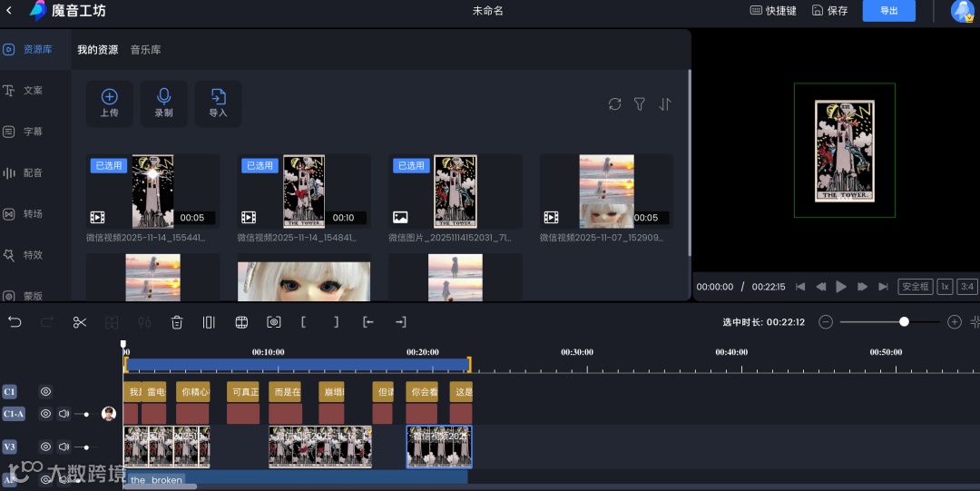Select the 你精心 subtitle clip
This screenshot has height=491, width=980.
point(193,391)
